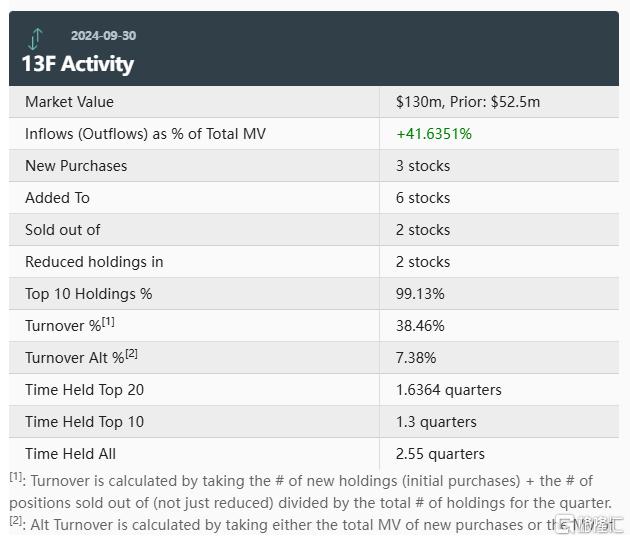Click the 2024-09-30 date label
Image resolution: width=630 pixels, height=541 pixels.
pos(104,36)
